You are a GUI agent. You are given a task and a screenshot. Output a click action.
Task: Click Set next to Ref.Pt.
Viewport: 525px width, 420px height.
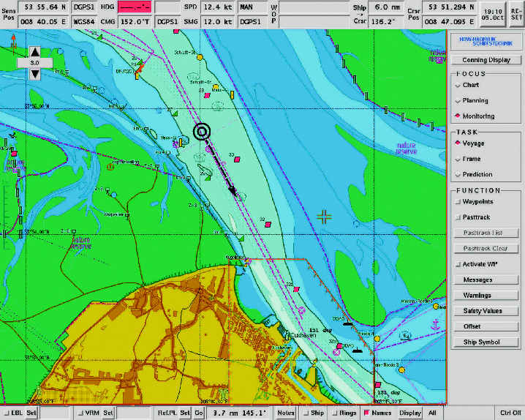(x=185, y=413)
